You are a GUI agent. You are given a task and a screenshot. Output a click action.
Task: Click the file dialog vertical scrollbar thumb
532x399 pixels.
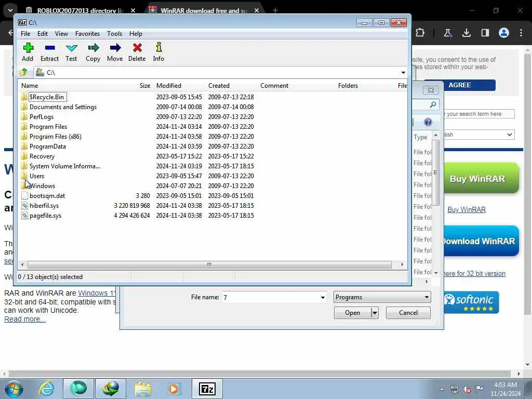pos(436,172)
